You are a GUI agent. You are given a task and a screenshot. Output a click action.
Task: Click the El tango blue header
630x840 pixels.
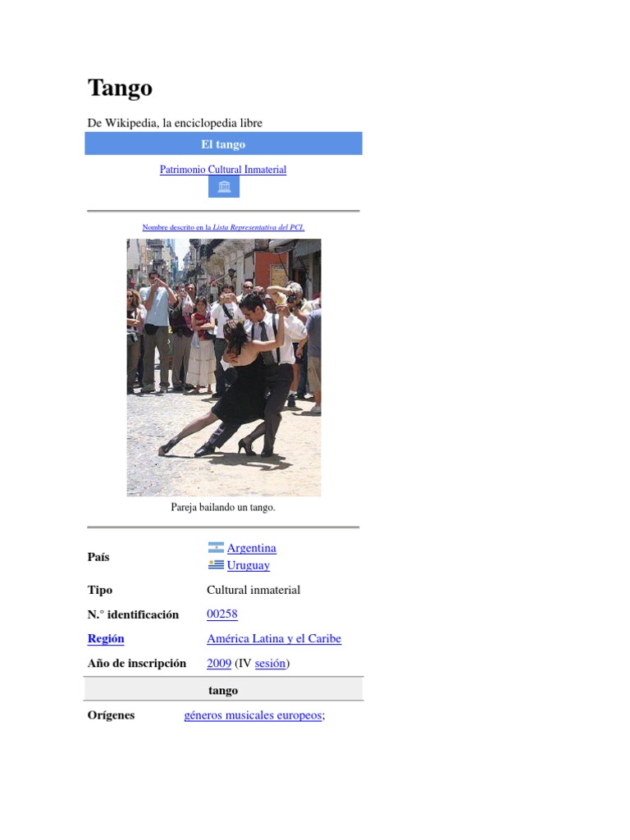point(223,144)
